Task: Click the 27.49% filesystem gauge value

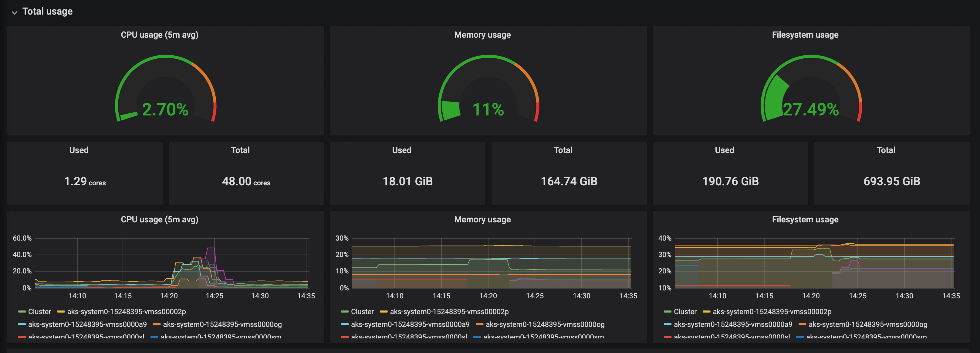Action: click(811, 110)
